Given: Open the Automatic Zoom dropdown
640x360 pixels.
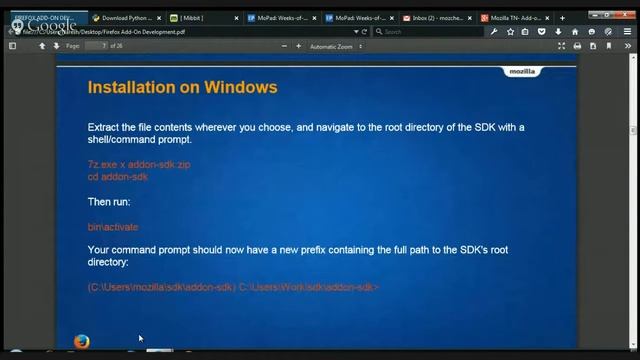Looking at the screenshot, I should point(336,47).
